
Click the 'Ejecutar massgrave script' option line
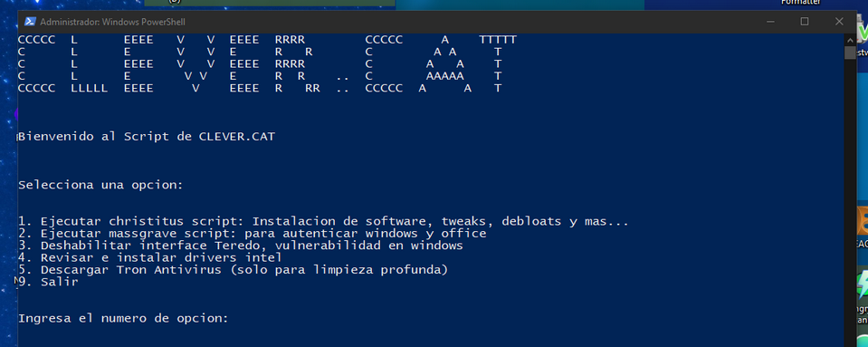[253, 234]
